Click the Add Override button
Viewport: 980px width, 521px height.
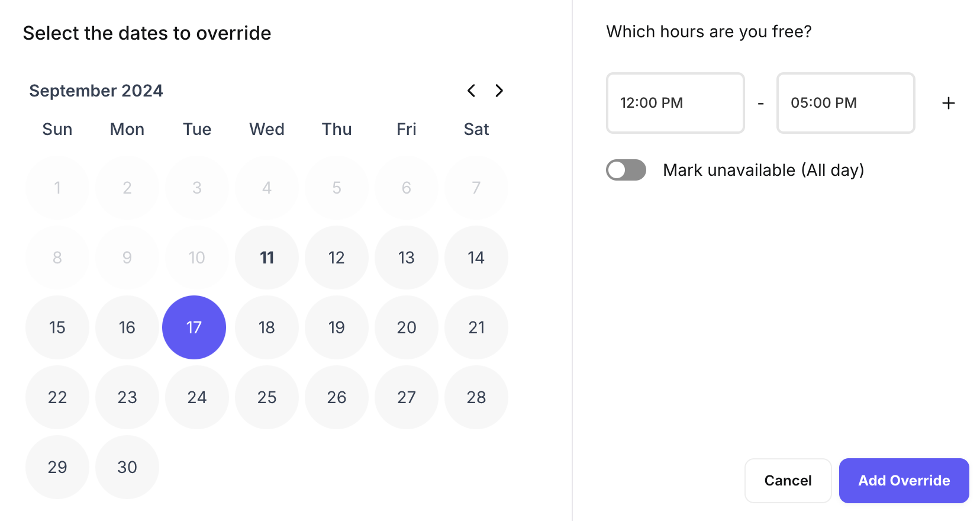pyautogui.click(x=904, y=480)
